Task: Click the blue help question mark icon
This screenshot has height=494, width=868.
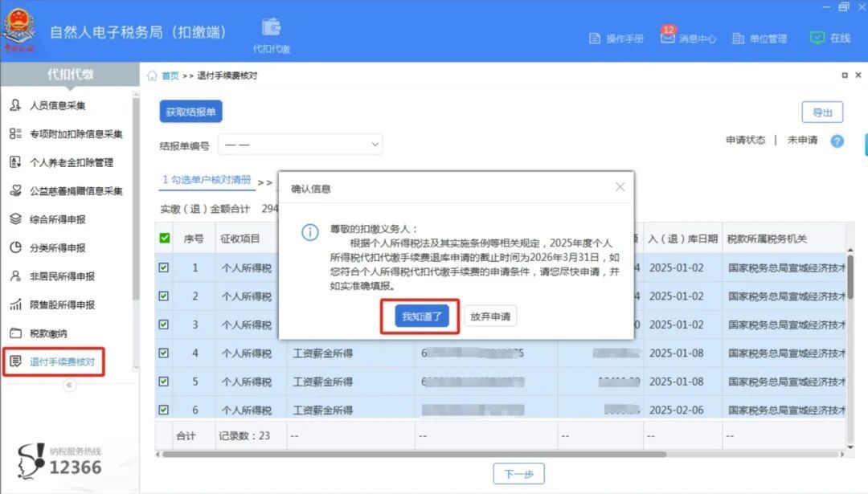Action: pyautogui.click(x=837, y=141)
